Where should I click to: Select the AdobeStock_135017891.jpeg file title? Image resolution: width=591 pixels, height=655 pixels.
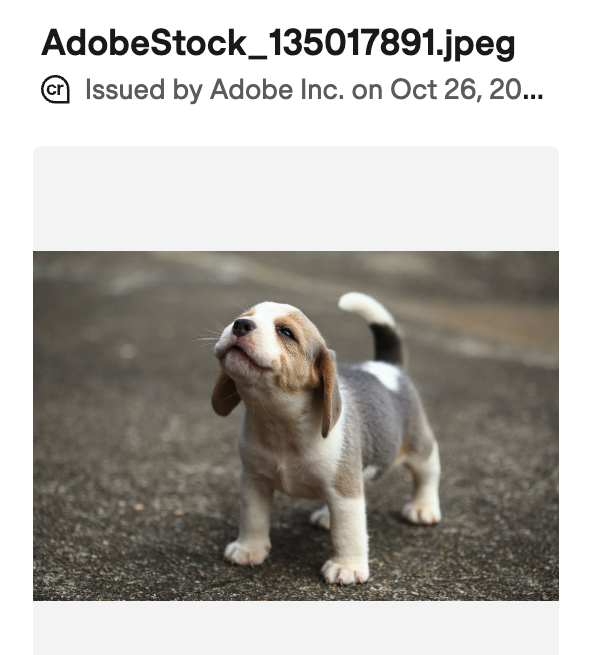click(x=278, y=43)
